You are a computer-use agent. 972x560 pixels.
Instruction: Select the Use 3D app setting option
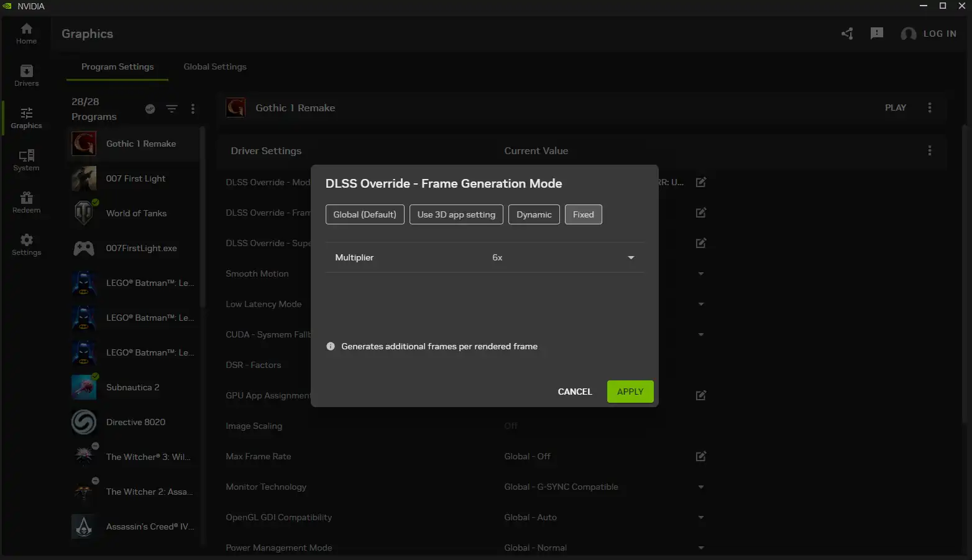(x=456, y=214)
